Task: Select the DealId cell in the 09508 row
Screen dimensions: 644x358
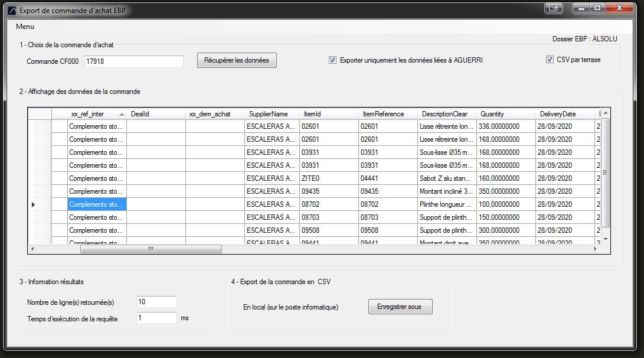Action: coord(156,230)
